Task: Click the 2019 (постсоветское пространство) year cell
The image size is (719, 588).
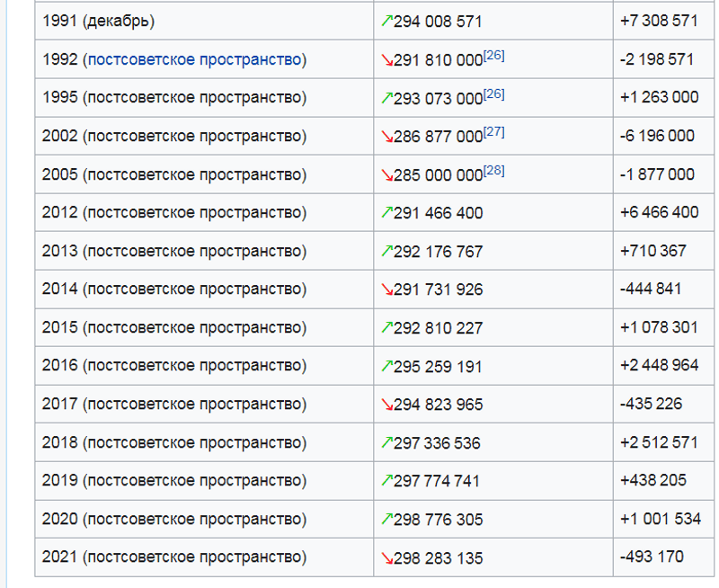Action: 173,481
